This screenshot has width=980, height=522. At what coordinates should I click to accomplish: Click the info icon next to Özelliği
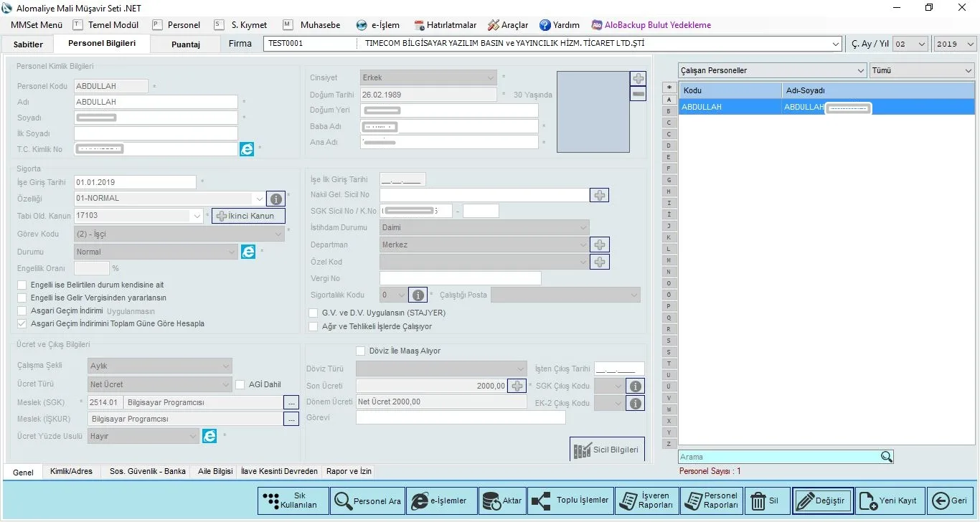[275, 199]
